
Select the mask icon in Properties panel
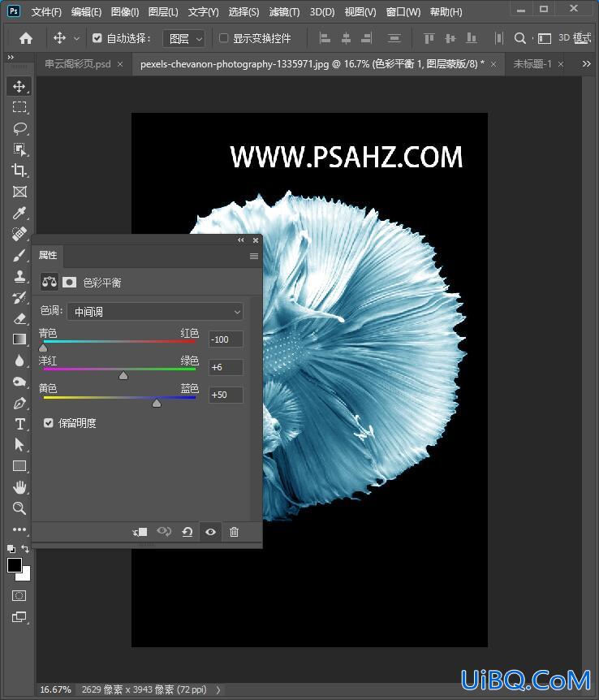coord(69,282)
